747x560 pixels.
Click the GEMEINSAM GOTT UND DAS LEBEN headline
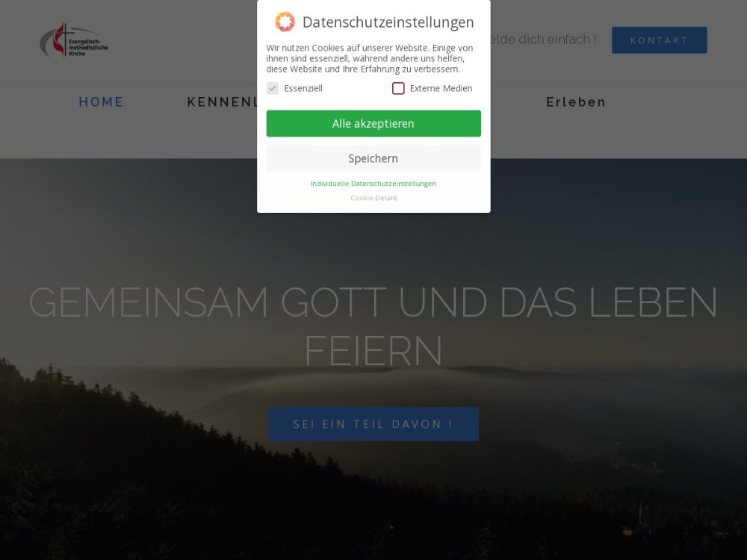(373, 302)
